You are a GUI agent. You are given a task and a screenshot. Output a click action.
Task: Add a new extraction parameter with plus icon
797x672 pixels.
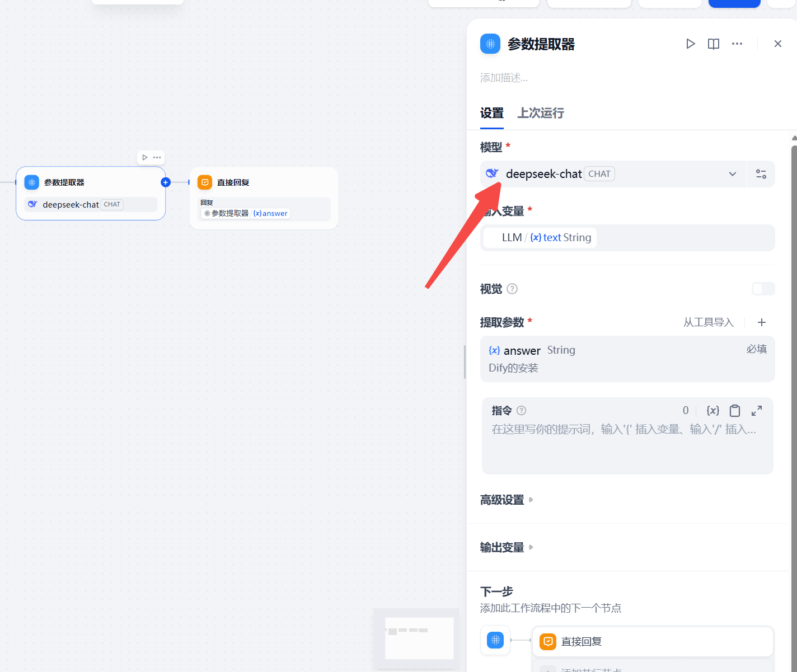(x=762, y=322)
